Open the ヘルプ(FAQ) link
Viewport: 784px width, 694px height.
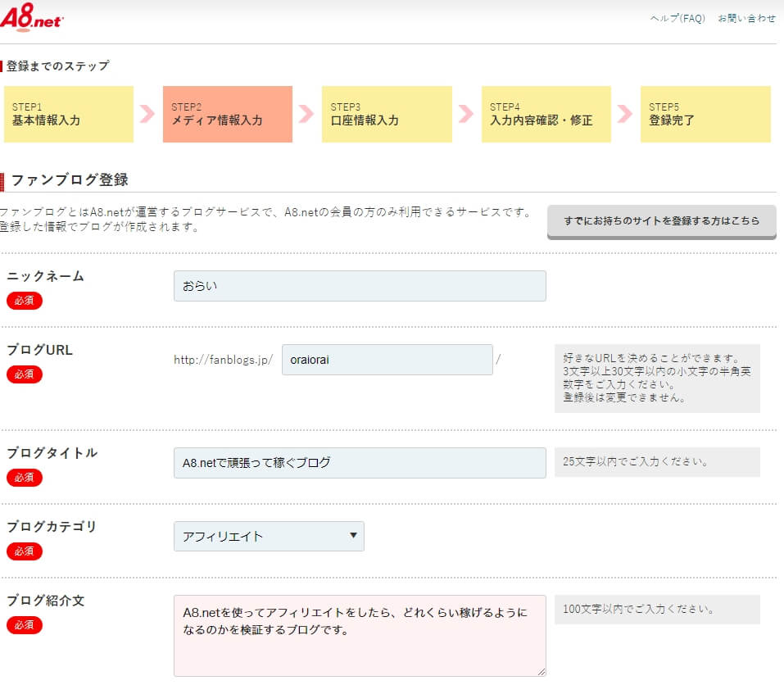[678, 19]
